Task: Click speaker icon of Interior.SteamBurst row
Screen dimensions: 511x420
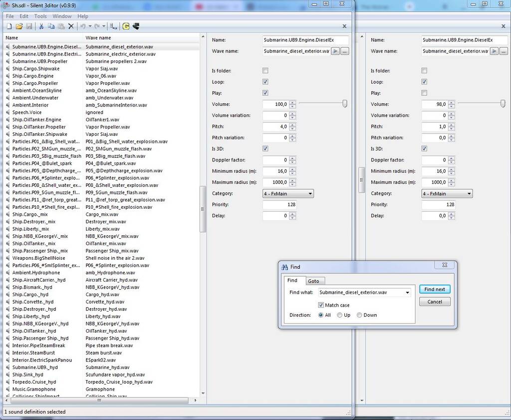Action: tap(8, 353)
